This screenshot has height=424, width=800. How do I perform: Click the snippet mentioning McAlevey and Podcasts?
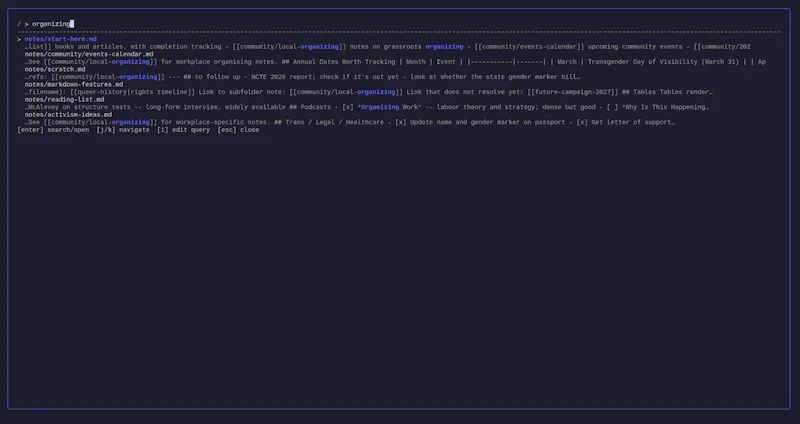366,107
